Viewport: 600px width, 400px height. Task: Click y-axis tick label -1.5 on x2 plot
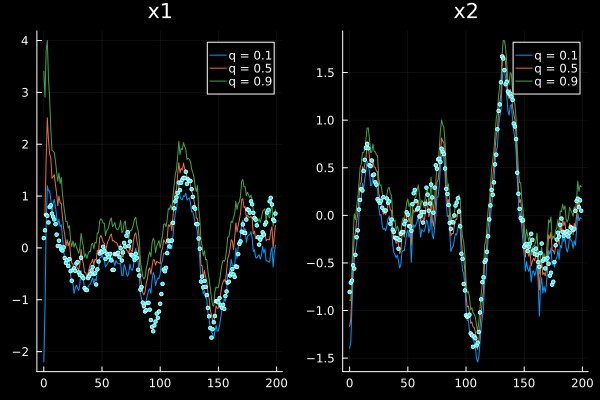322,357
